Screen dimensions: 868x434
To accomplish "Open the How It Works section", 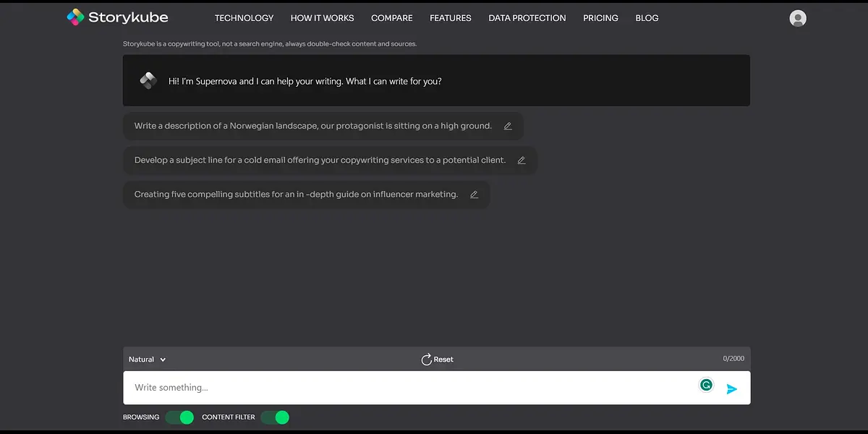I will click(x=322, y=18).
